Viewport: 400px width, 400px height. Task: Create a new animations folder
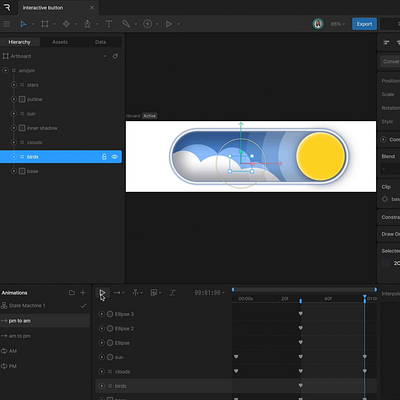pos(72,293)
